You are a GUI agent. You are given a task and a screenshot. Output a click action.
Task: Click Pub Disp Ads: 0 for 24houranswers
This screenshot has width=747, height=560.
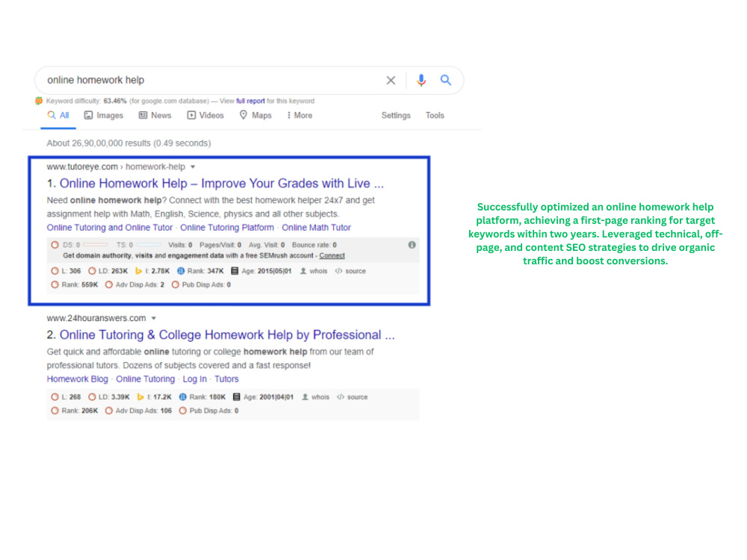209,411
